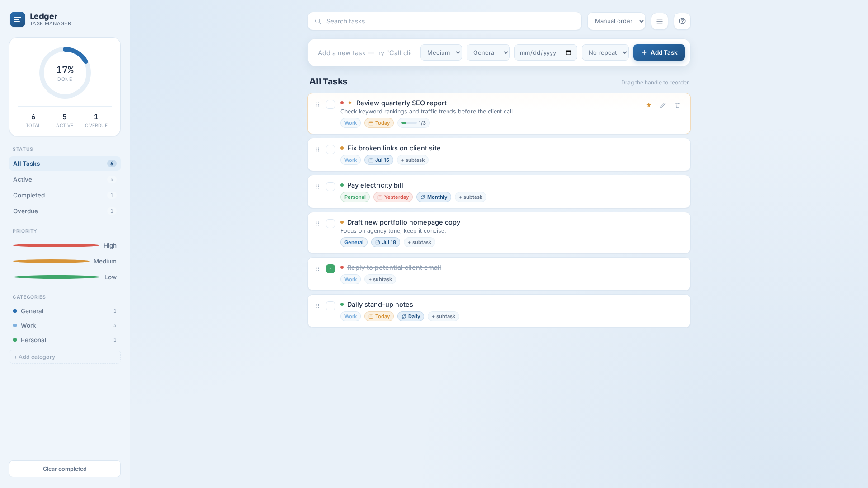Viewport: 868px width, 488px height.
Task: Filter by Personal category in sidebar
Action: point(65,340)
